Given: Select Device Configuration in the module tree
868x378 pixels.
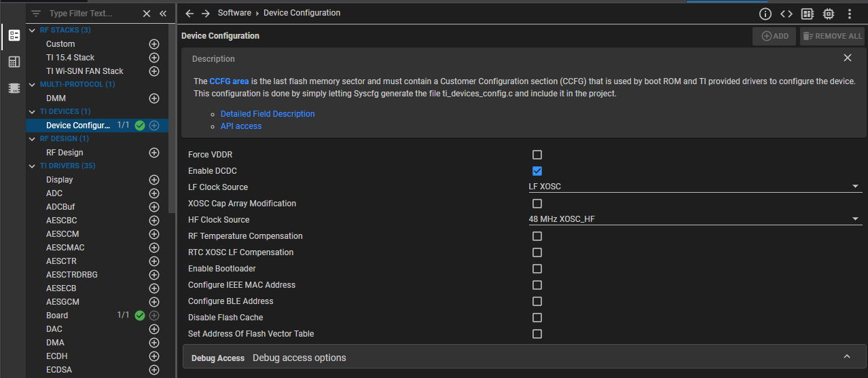Looking at the screenshot, I should [77, 126].
